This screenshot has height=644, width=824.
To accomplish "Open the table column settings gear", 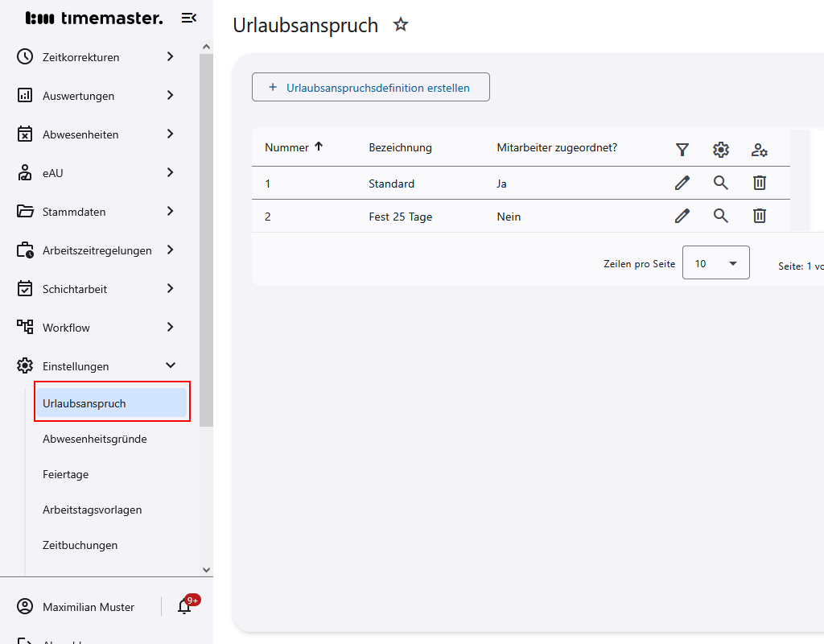I will click(720, 150).
